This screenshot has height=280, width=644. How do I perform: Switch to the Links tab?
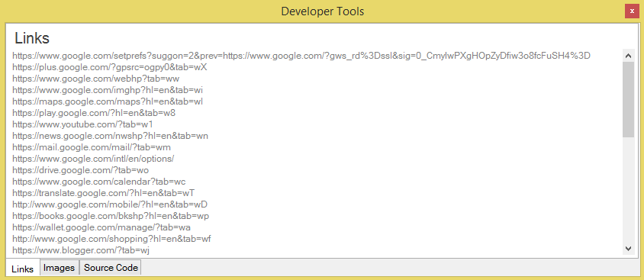[23, 269]
